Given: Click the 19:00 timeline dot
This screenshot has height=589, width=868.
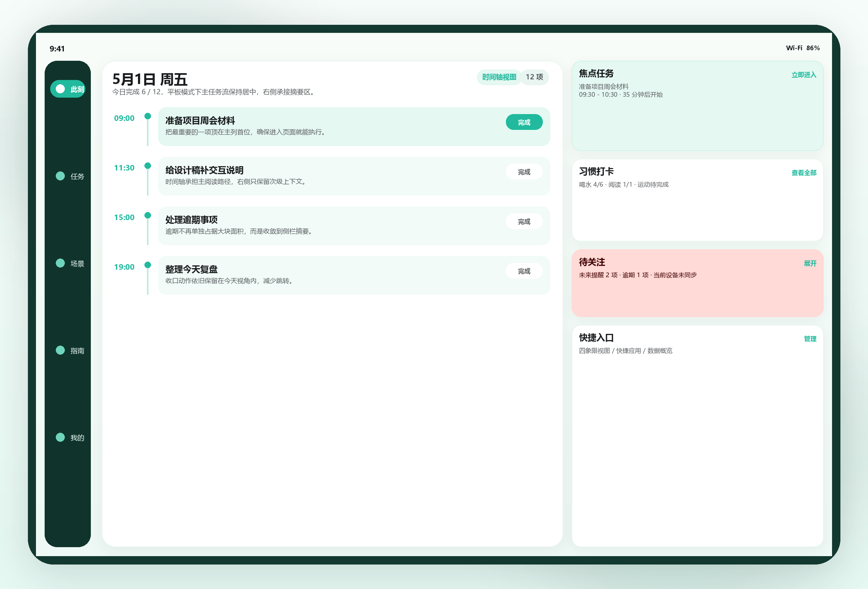Looking at the screenshot, I should click(148, 265).
